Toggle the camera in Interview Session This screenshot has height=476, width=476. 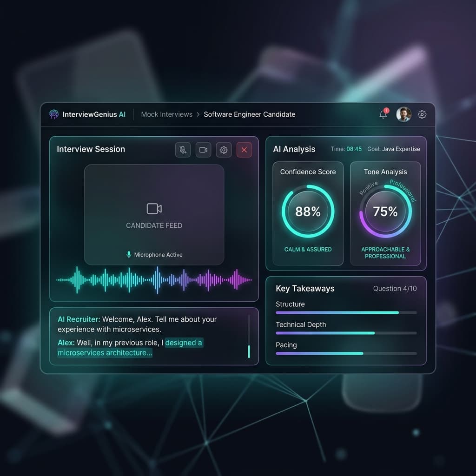tap(204, 150)
